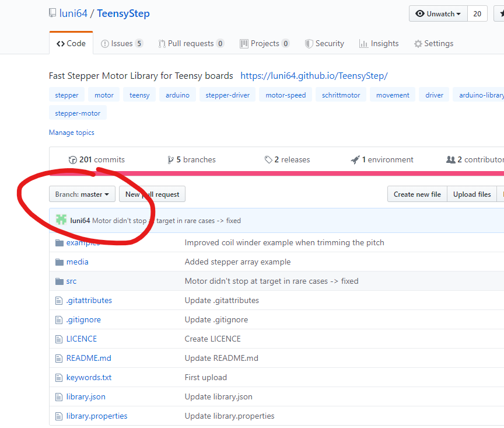The height and width of the screenshot is (428, 504).
Task: Switch to the Projects tab
Action: (265, 43)
